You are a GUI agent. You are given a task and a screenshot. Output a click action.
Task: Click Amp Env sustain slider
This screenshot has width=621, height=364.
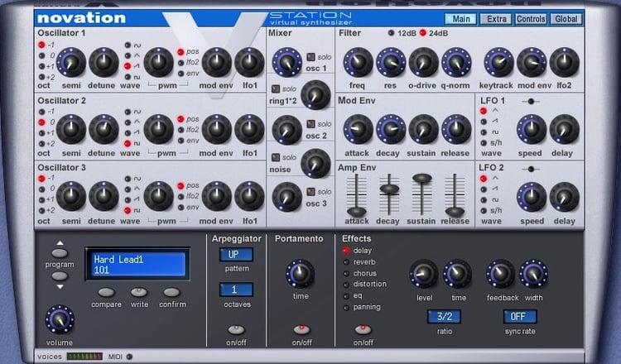422,179
